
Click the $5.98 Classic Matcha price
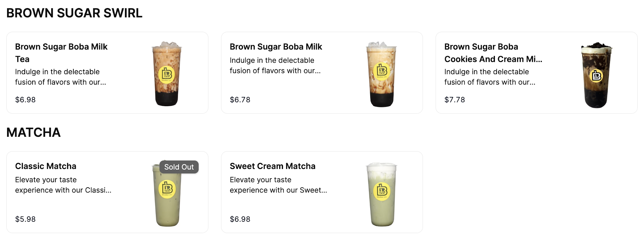click(25, 219)
